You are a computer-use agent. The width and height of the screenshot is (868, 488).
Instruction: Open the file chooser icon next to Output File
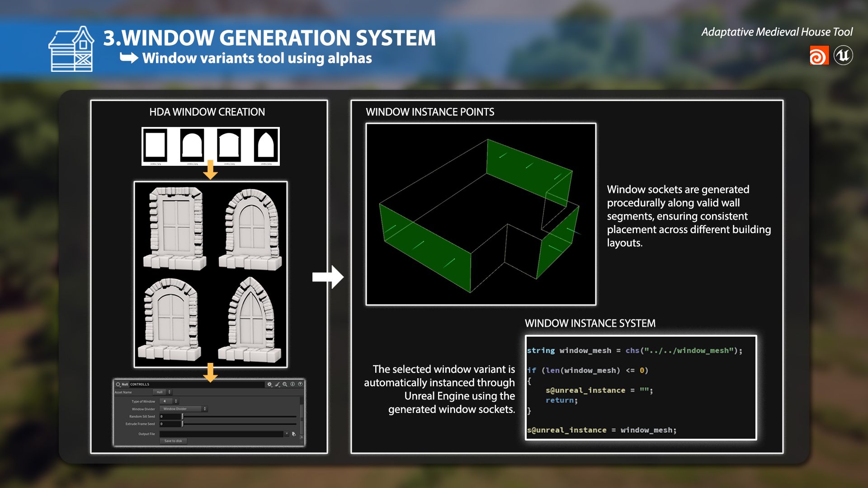(294, 434)
